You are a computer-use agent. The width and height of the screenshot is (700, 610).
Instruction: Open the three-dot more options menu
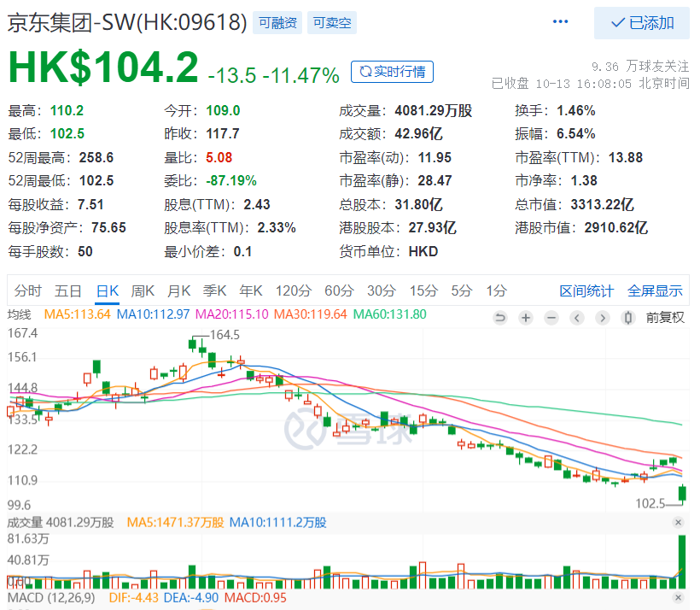coord(560,22)
